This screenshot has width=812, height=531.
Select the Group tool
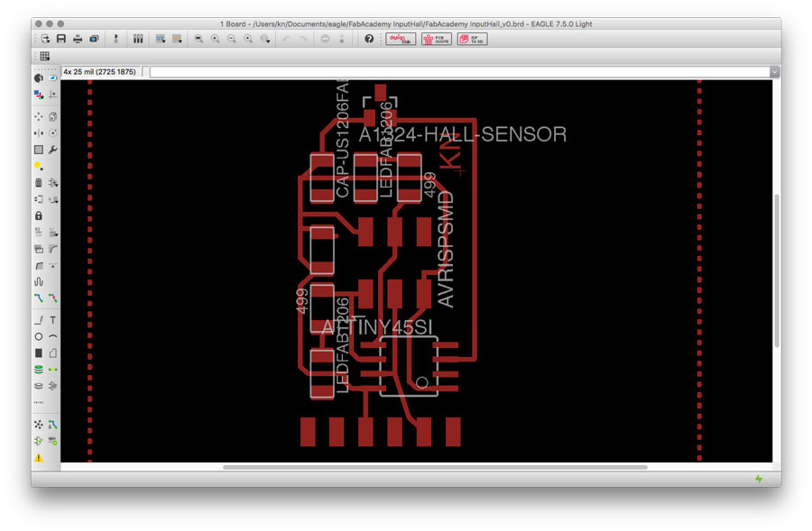pyautogui.click(x=38, y=150)
